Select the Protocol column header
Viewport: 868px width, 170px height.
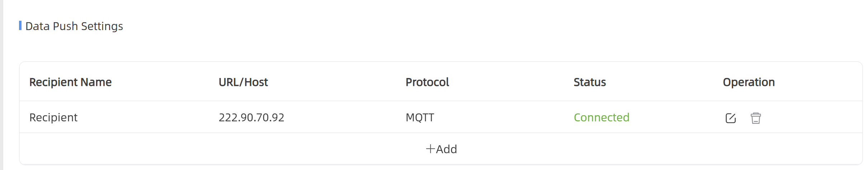point(427,82)
